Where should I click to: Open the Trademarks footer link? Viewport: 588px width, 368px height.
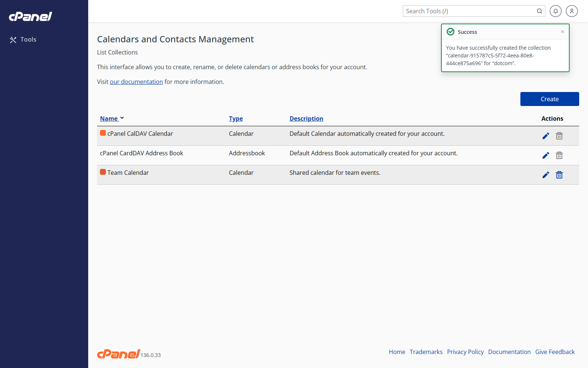426,352
